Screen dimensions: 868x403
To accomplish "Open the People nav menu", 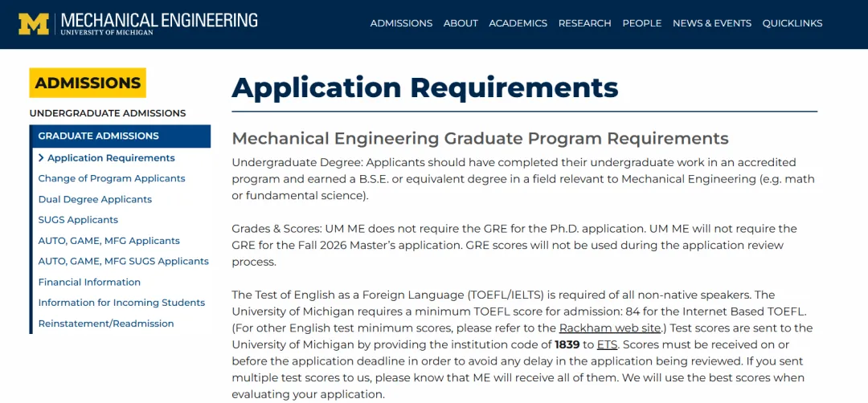I will pos(641,23).
